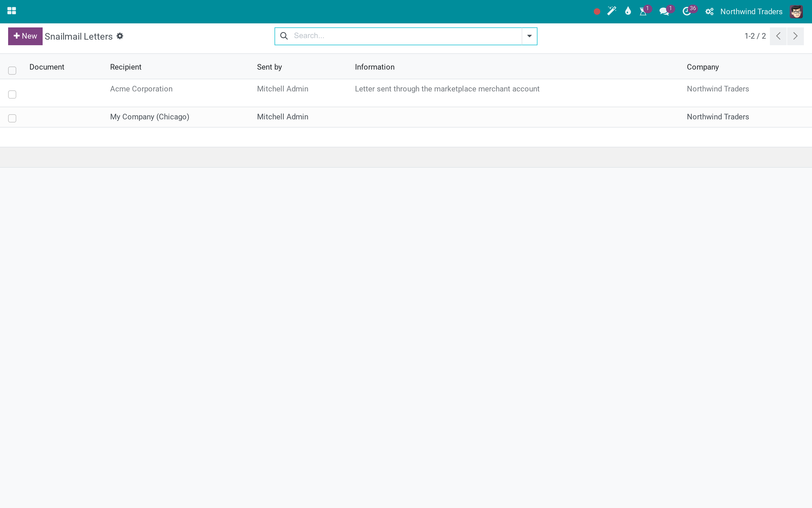Open the debug gears settings icon
This screenshot has height=508, width=812.
tap(709, 12)
